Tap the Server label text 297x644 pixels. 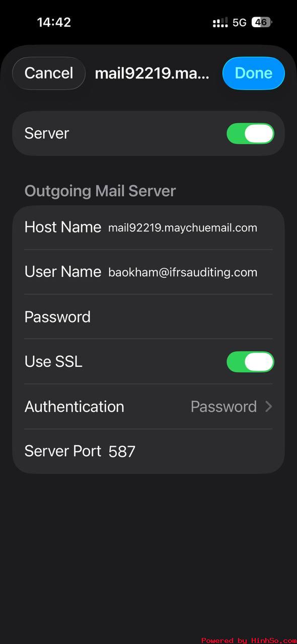47,133
